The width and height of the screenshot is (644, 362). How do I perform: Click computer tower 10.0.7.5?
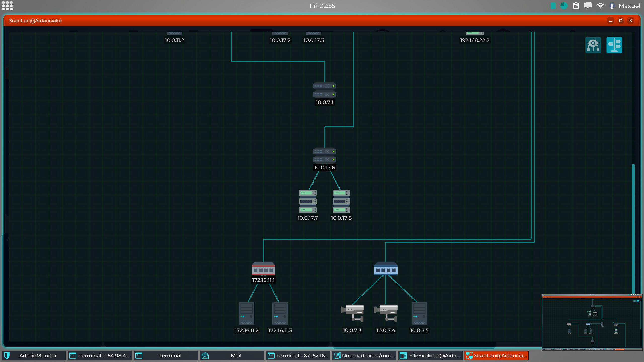[419, 313]
